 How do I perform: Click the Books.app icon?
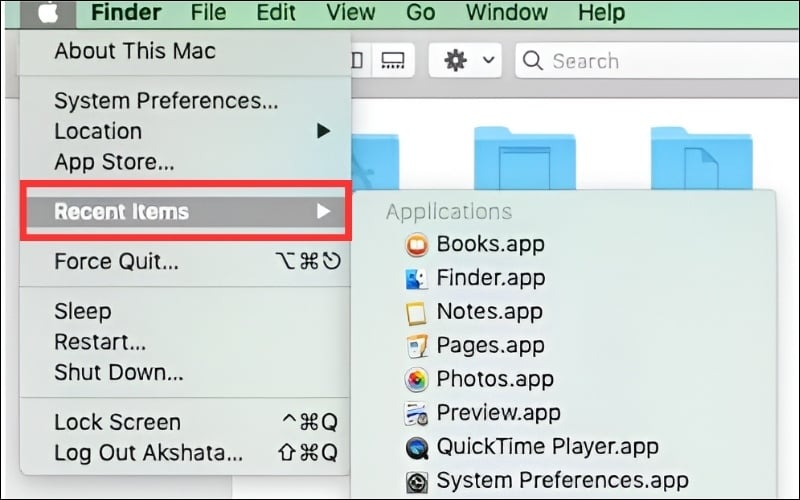click(x=417, y=244)
